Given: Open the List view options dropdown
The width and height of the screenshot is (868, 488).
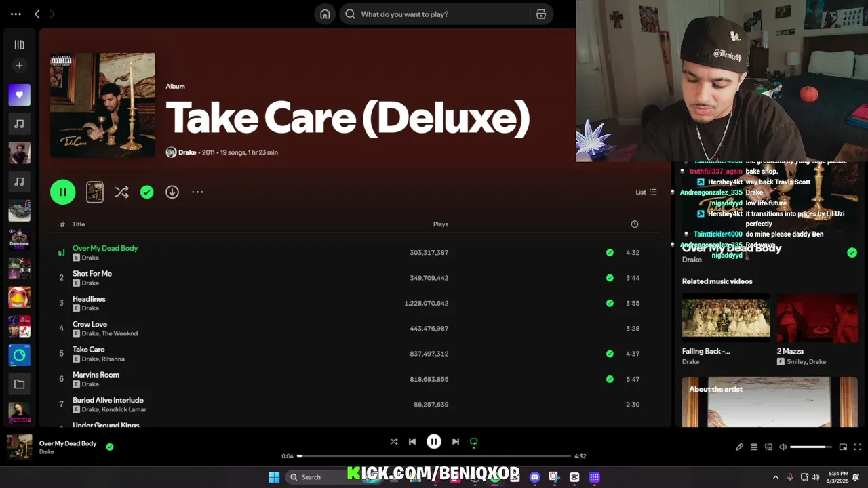Looking at the screenshot, I should click(x=646, y=192).
